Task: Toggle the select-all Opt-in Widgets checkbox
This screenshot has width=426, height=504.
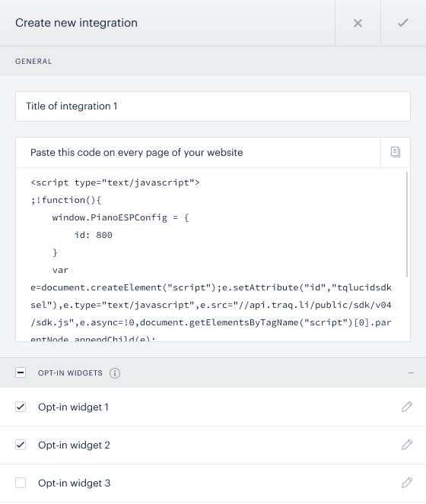Action: 21,372
